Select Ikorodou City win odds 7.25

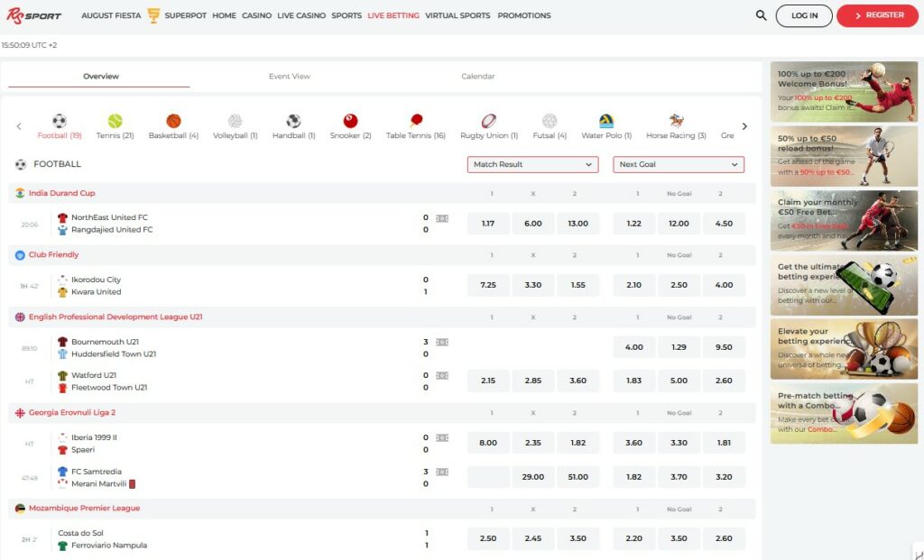pos(488,285)
